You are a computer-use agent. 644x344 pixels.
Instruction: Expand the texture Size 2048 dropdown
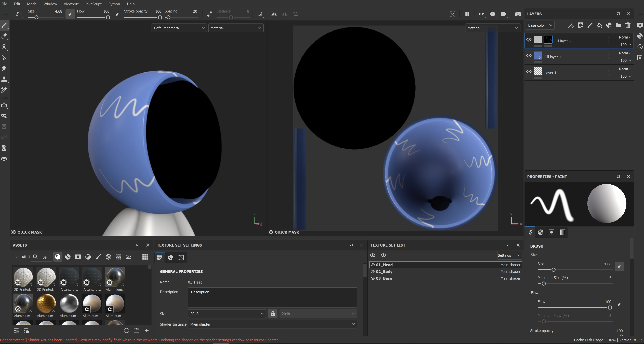point(226,314)
